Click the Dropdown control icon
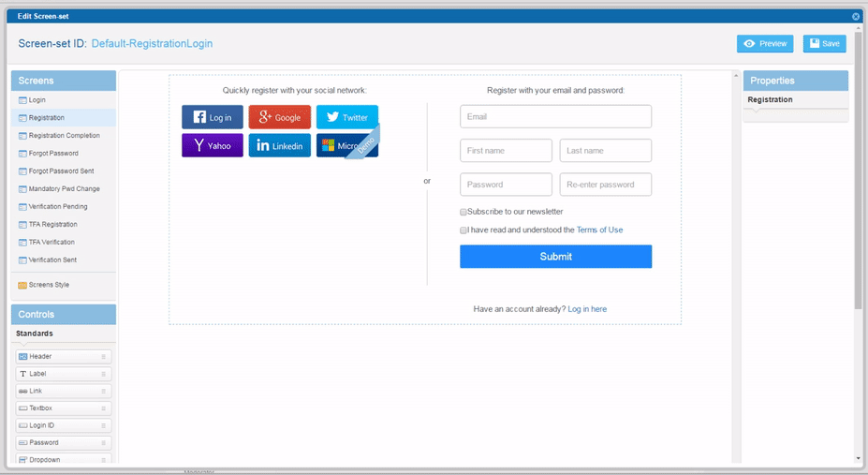The height and width of the screenshot is (475, 868). [x=22, y=459]
